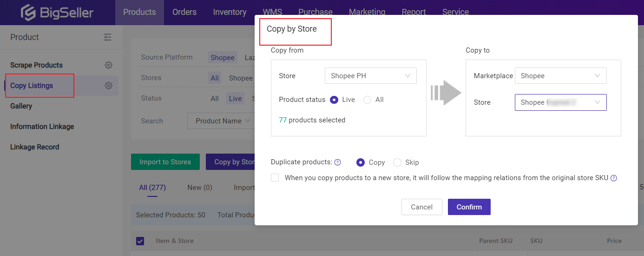Click help icon after SKU mapping text
The image size is (644, 256).
(x=614, y=178)
